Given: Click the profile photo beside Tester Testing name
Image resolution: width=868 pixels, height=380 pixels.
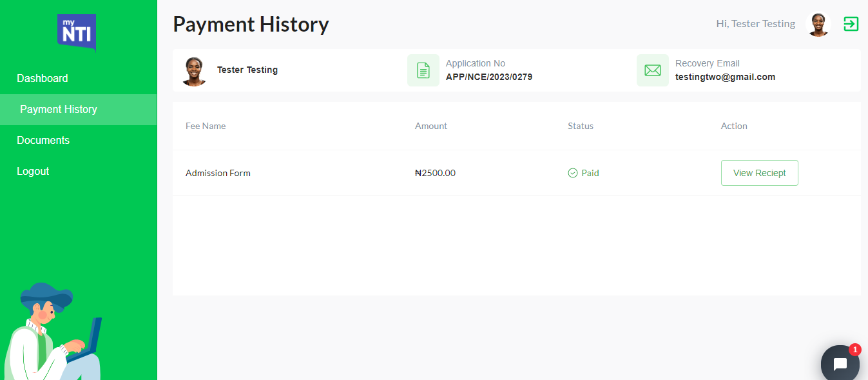Looking at the screenshot, I should 194,71.
